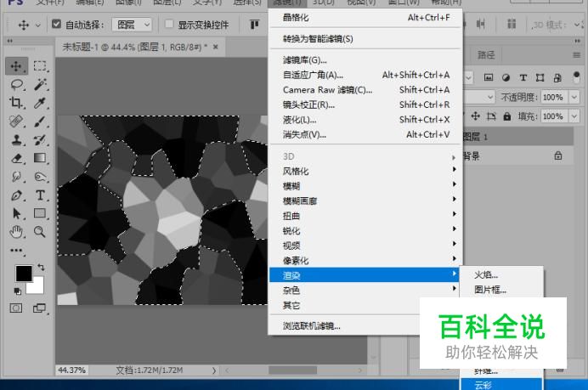Change the screen mode
The image size is (588, 390).
coord(39,308)
